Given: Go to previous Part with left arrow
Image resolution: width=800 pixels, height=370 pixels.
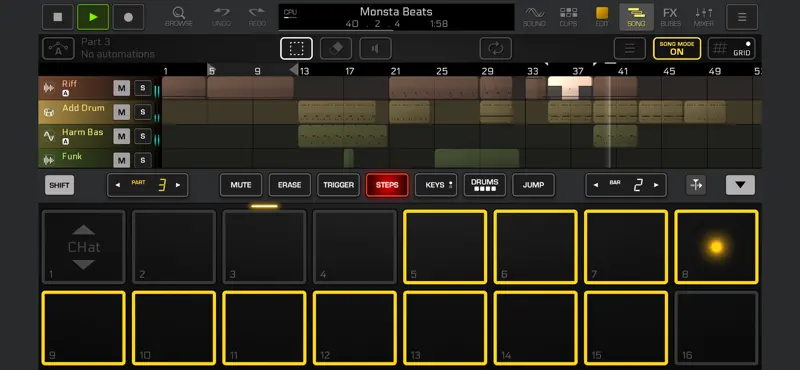Looking at the screenshot, I should coord(118,185).
